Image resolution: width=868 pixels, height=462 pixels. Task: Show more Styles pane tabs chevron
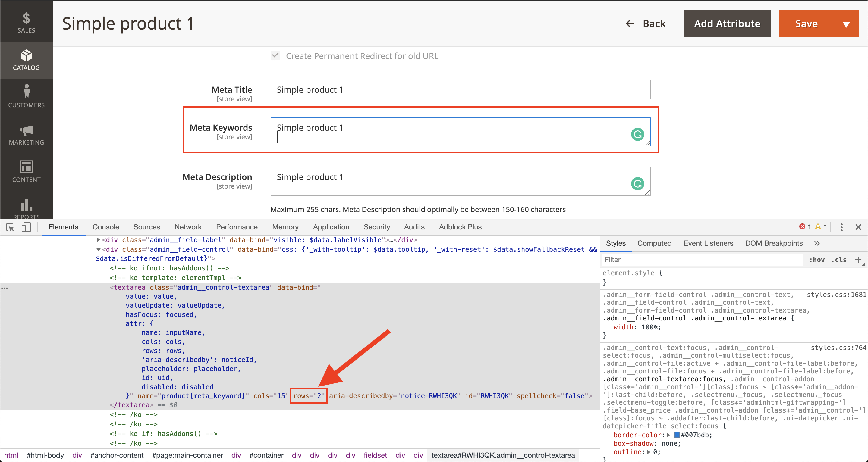click(x=817, y=243)
